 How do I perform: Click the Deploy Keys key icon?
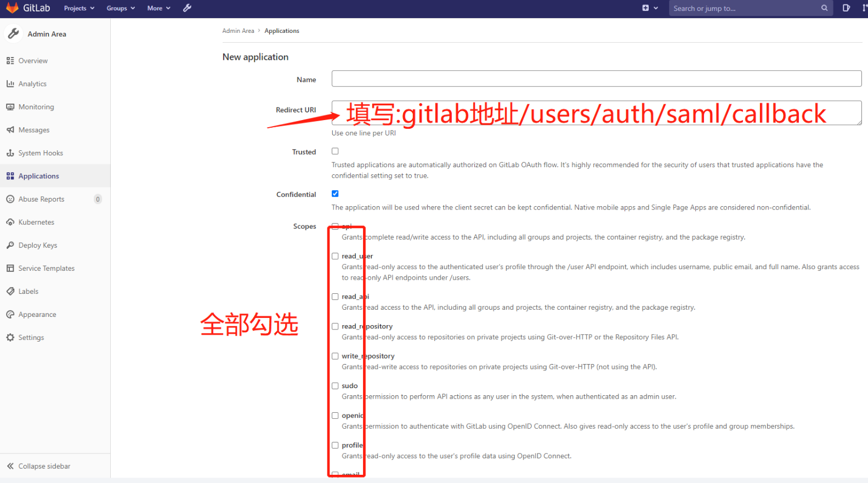[10, 245]
